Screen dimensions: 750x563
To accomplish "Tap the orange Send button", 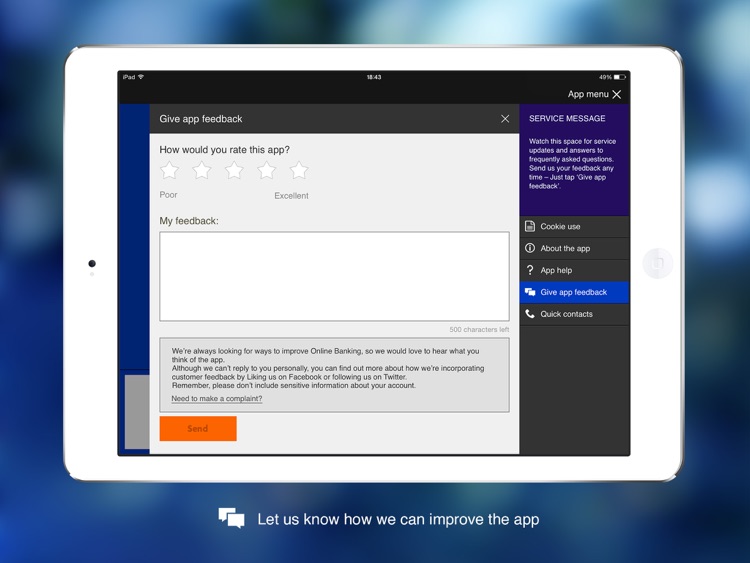I will [x=198, y=428].
